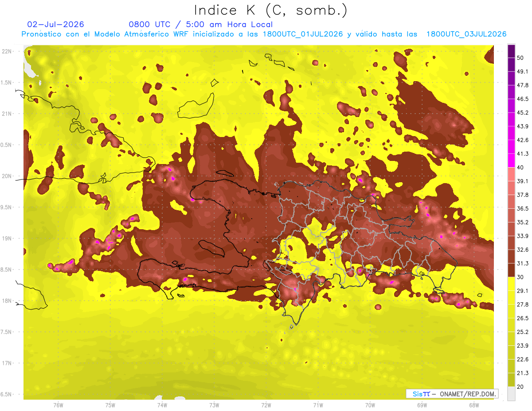Click the colorbar label '32.6'
This screenshot has width=532, height=411.
[x=522, y=250]
